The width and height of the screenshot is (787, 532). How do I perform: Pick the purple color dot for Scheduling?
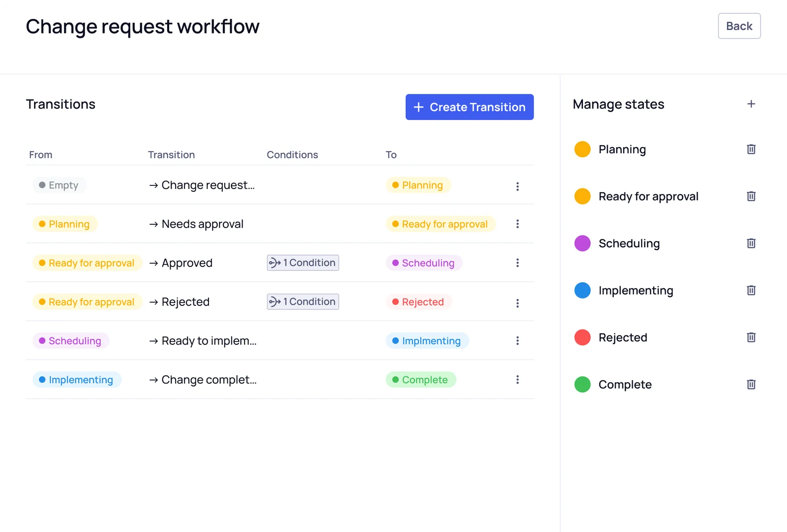[582, 243]
